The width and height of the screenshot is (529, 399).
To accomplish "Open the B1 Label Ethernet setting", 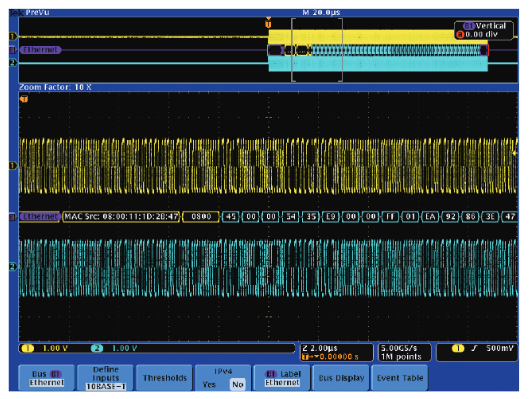I will tap(282, 378).
